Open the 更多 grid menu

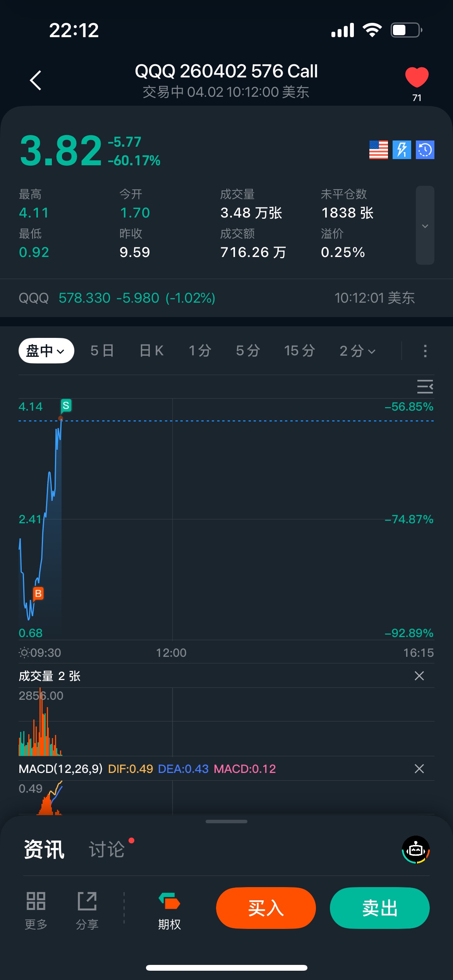coord(36,908)
